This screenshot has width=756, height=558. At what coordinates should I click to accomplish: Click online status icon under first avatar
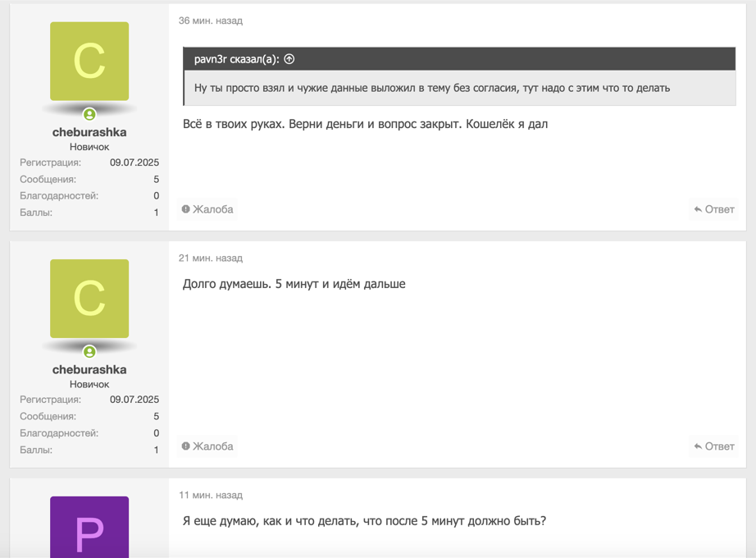89,114
